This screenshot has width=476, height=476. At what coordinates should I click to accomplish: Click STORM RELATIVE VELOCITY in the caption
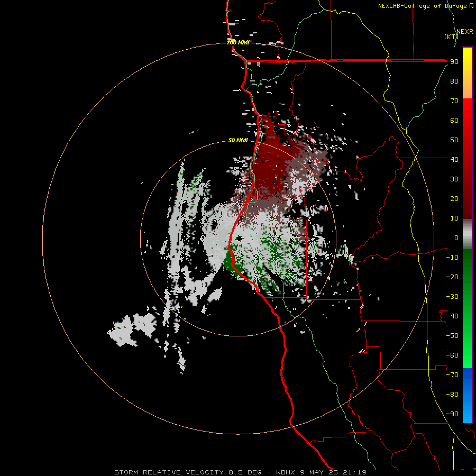(169, 472)
